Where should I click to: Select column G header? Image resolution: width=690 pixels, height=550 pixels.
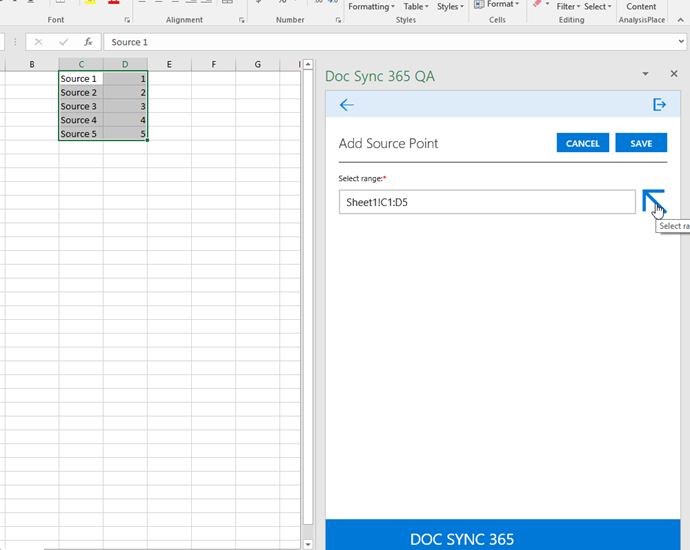click(x=257, y=64)
